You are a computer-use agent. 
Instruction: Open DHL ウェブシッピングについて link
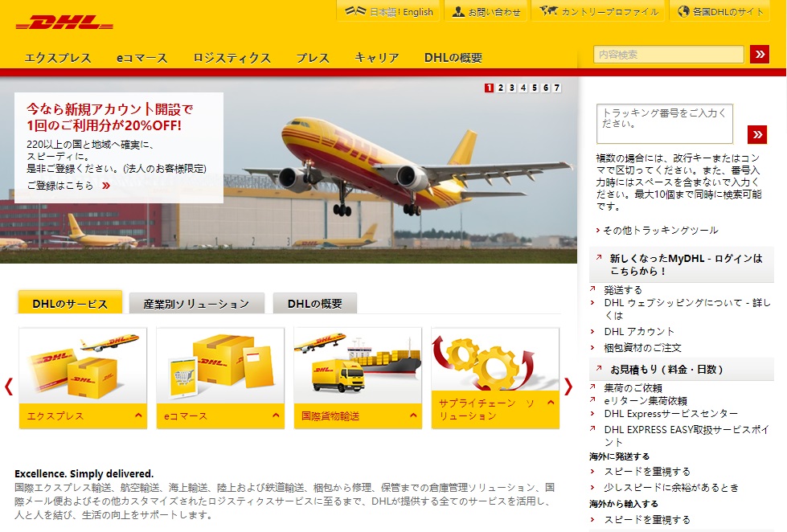687,309
